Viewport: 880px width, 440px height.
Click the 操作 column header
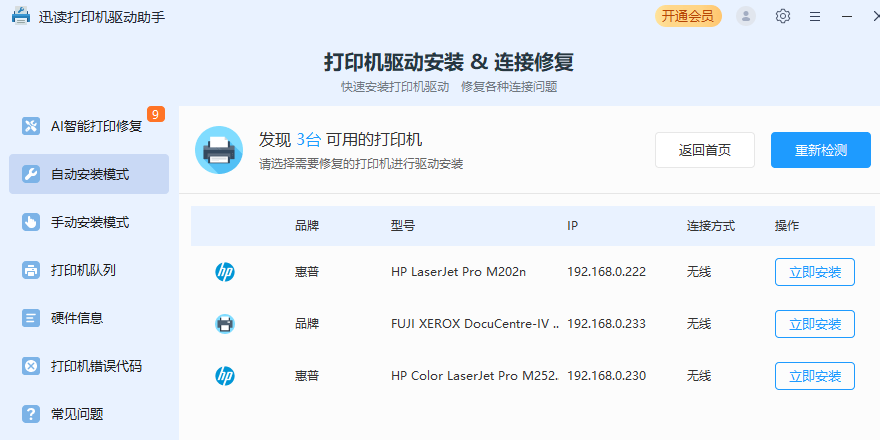(787, 226)
